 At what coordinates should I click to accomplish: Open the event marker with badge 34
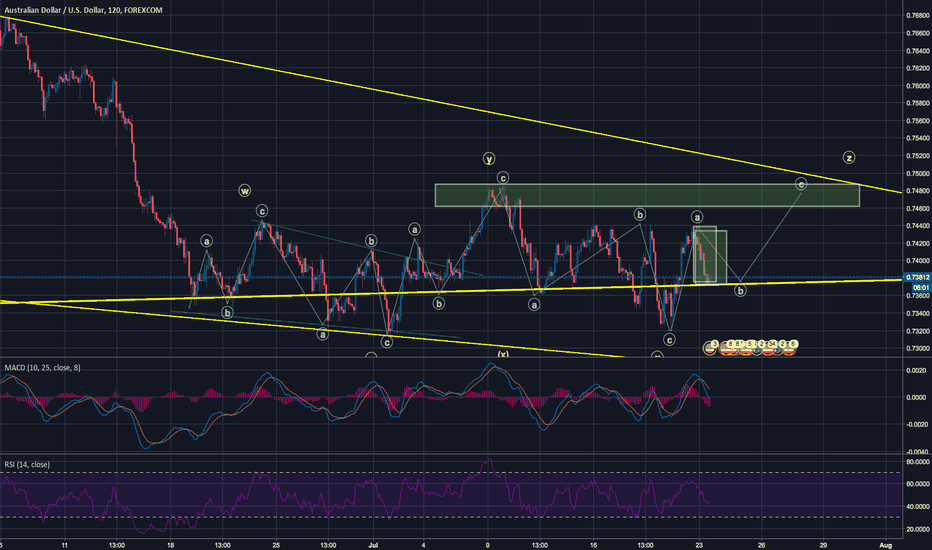(769, 348)
